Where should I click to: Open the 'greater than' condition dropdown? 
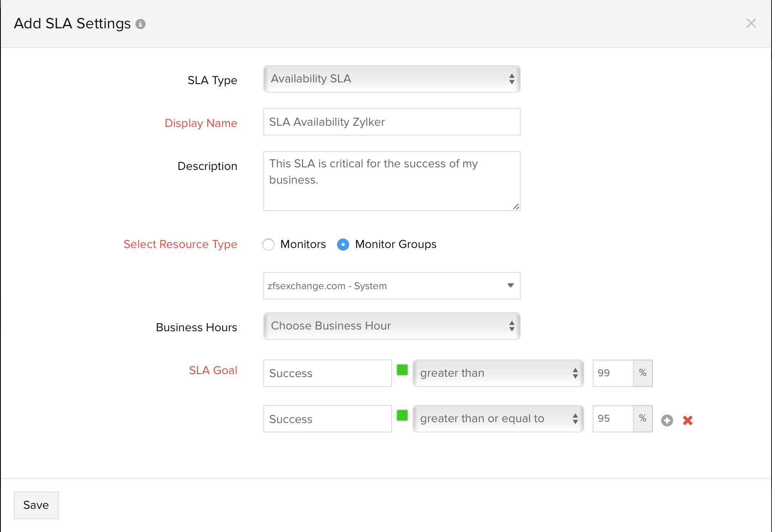[x=498, y=373]
